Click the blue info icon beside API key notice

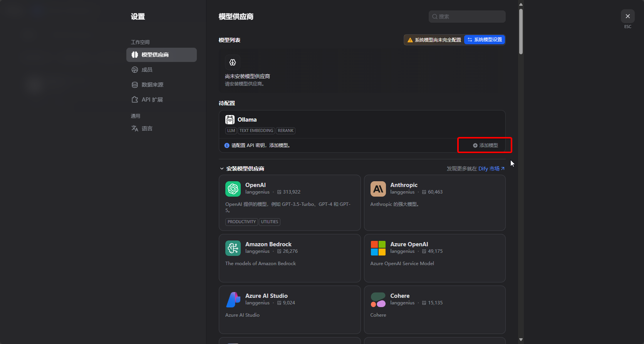[x=227, y=145]
